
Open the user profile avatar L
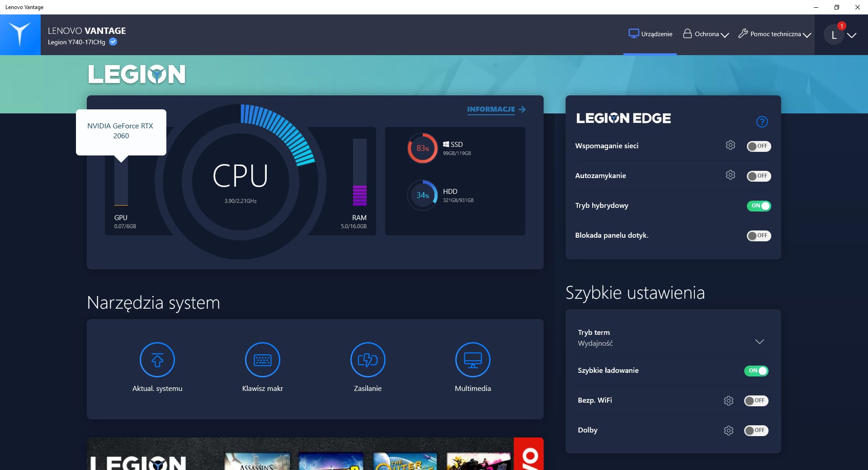(x=834, y=35)
